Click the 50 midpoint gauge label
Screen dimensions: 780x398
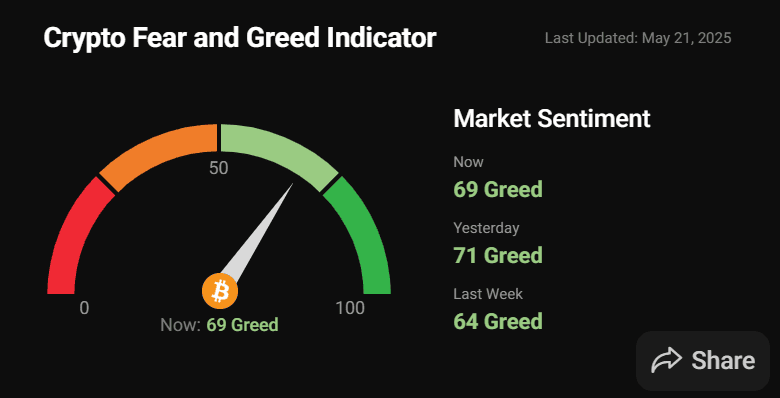(218, 168)
